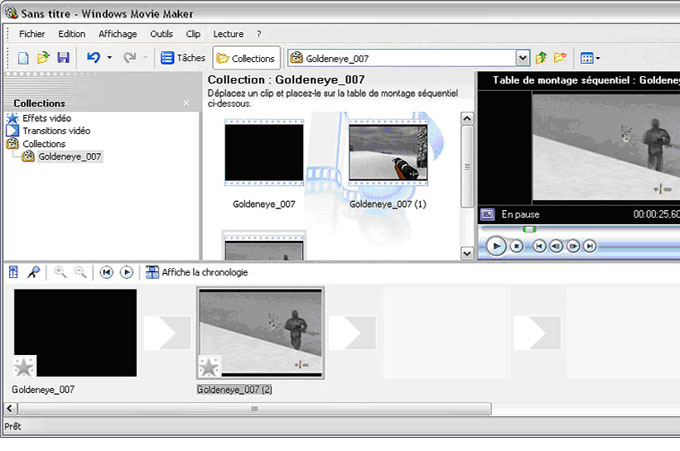Undo the last action
Viewport: 680px width, 451px height.
point(93,58)
